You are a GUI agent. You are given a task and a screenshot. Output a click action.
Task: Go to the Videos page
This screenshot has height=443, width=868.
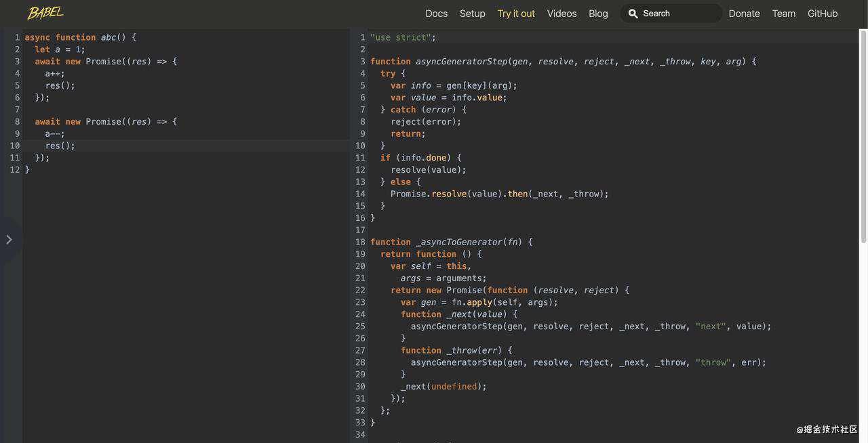pos(562,14)
